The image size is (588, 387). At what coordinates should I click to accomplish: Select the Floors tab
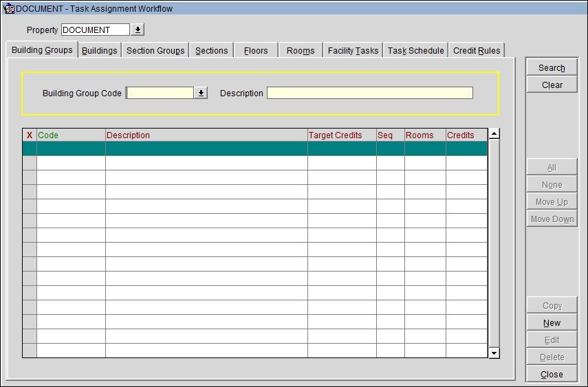[x=256, y=51]
